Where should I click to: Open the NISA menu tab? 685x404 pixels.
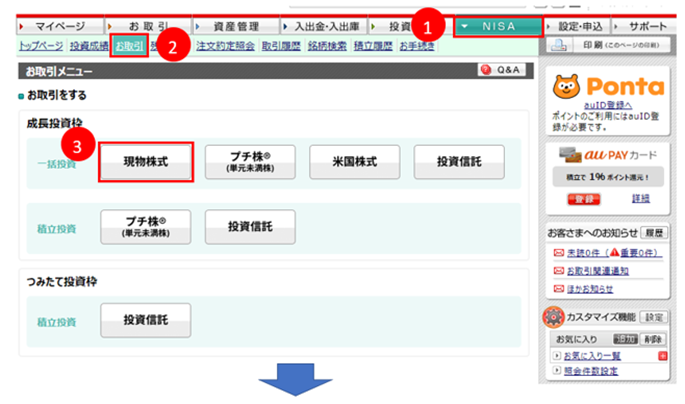[x=498, y=27]
